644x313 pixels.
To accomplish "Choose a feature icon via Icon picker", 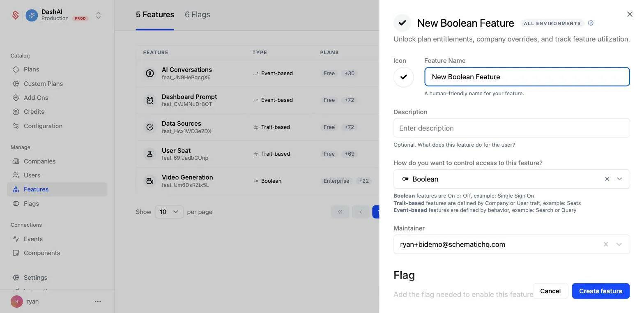I will point(404,77).
